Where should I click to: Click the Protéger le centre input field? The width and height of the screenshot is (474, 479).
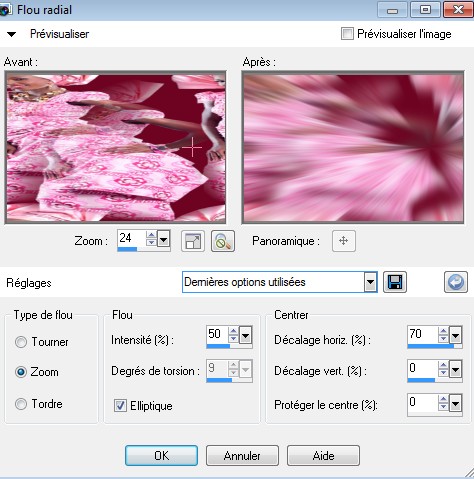[x=422, y=403]
